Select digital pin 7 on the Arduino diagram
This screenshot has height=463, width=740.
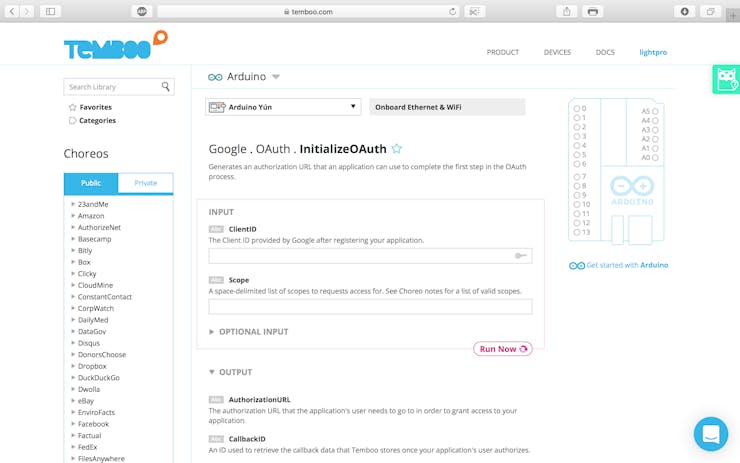tap(576, 177)
